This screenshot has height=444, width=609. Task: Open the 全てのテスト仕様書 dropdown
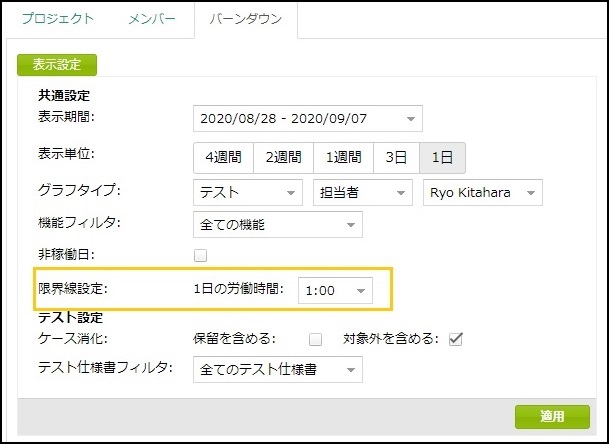pyautogui.click(x=278, y=369)
